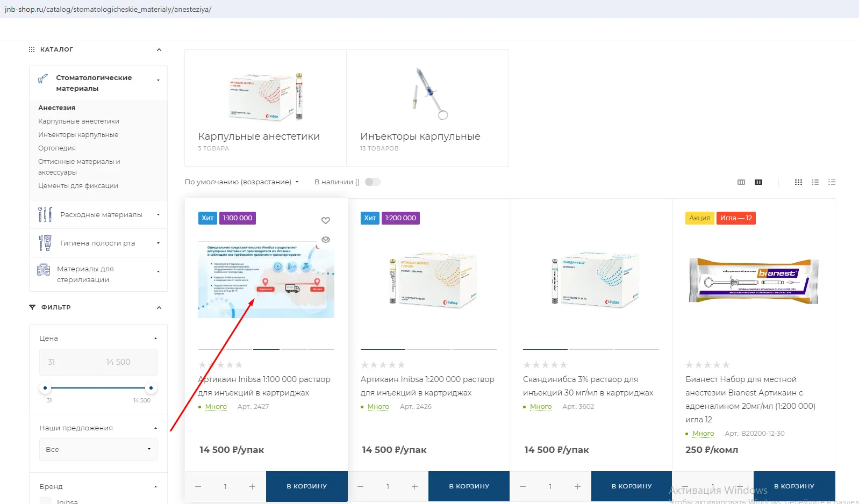The image size is (859, 504).
Task: Open Инъекторы карпульные category card
Action: pyautogui.click(x=428, y=108)
